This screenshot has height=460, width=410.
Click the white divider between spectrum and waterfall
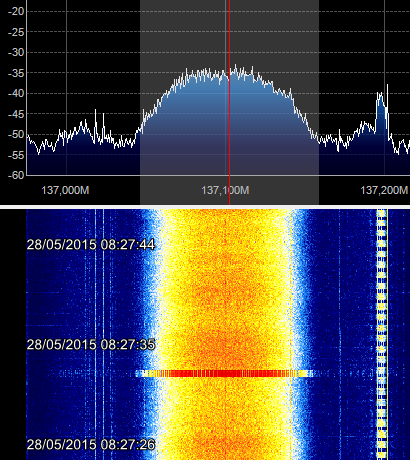click(205, 207)
